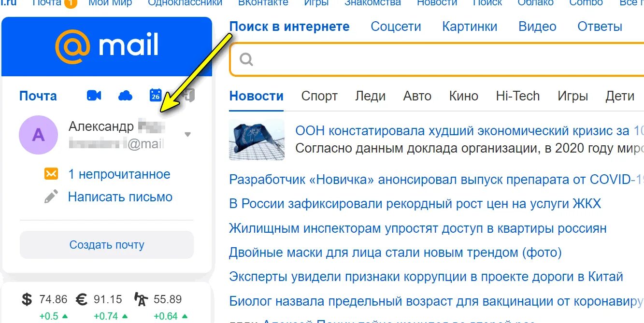The height and width of the screenshot is (323, 644).
Task: Click the mailbox address ending in @mail
Action: (x=116, y=143)
